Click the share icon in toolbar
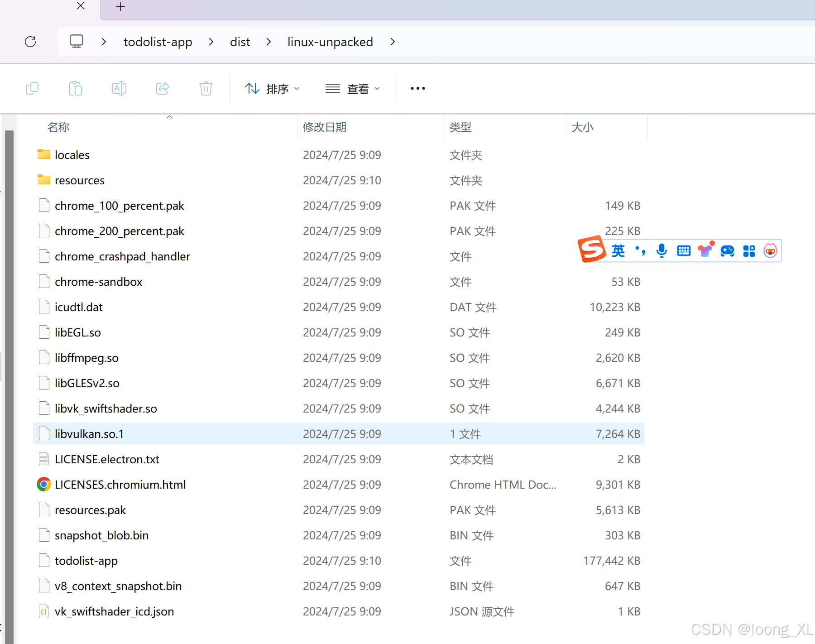815x644 pixels. tap(163, 88)
